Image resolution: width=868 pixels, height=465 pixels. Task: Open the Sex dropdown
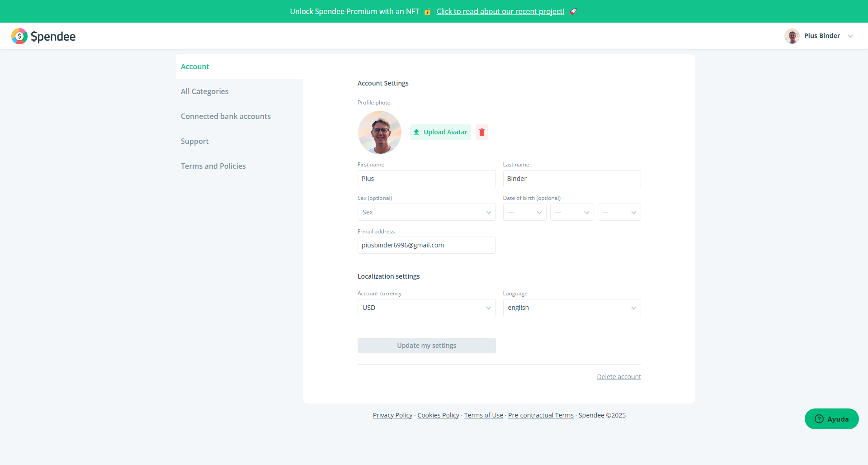coord(426,212)
